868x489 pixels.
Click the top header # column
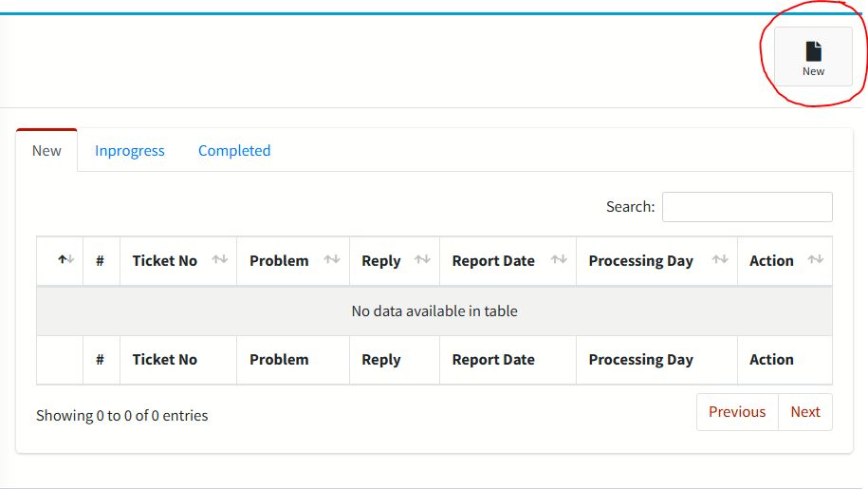click(x=101, y=261)
